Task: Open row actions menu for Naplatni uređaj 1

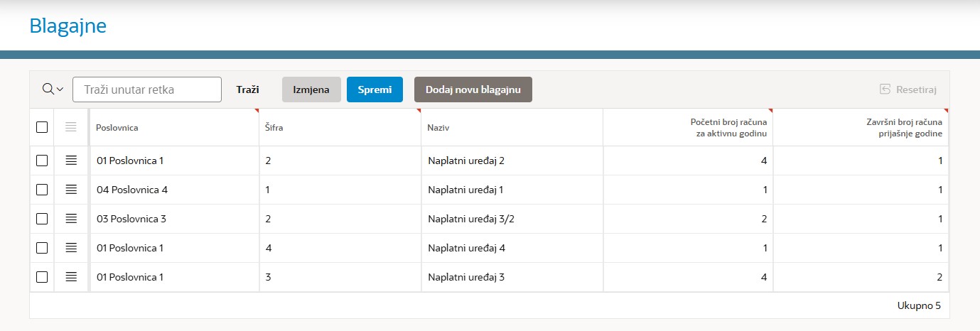Action: (x=70, y=190)
